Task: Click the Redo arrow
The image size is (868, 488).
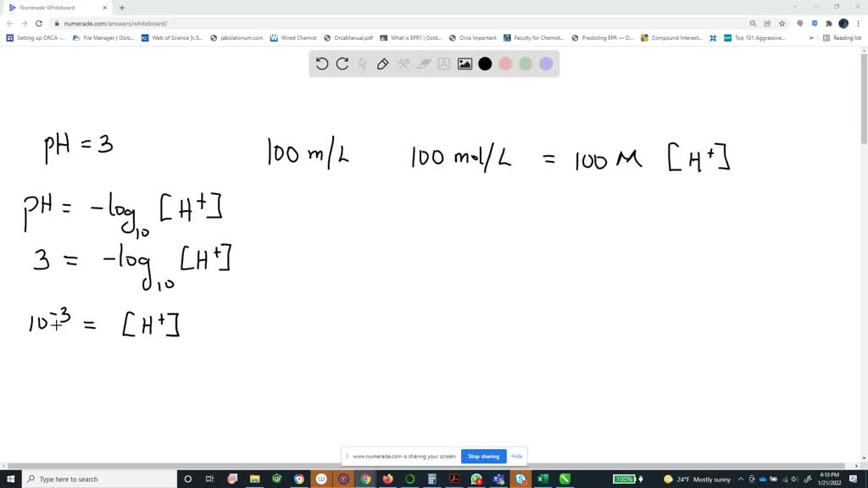Action: [342, 64]
